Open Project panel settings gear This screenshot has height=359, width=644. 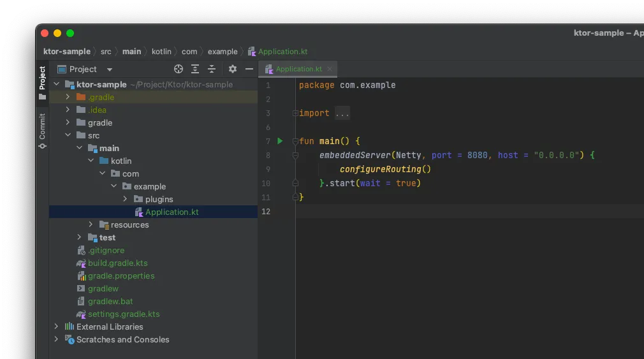233,69
